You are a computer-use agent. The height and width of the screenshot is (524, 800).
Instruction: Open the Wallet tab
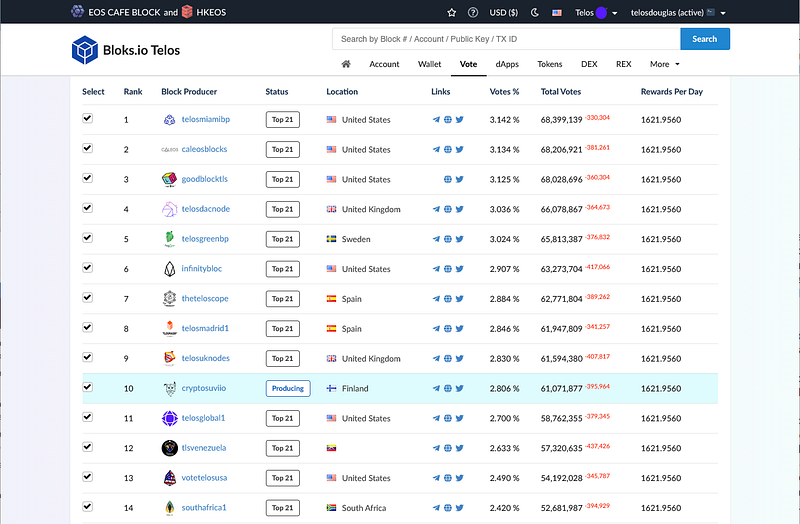pos(430,64)
